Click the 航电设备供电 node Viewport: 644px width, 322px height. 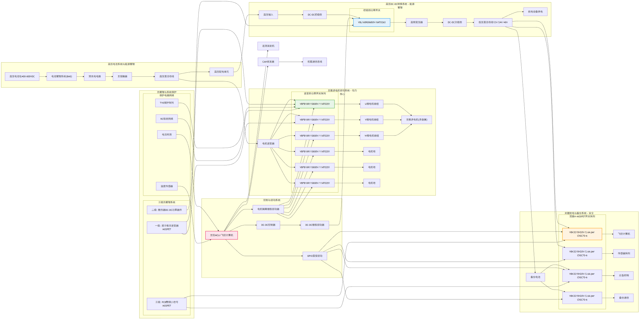[535, 12]
